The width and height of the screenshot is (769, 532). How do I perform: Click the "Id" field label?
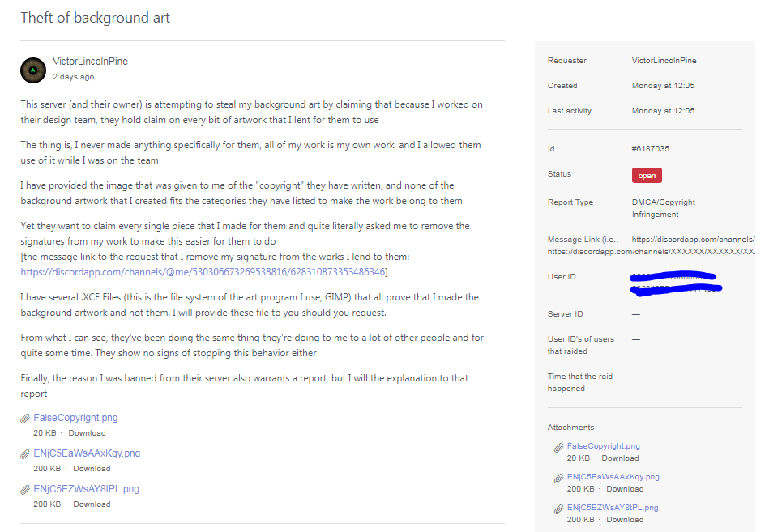tap(551, 149)
